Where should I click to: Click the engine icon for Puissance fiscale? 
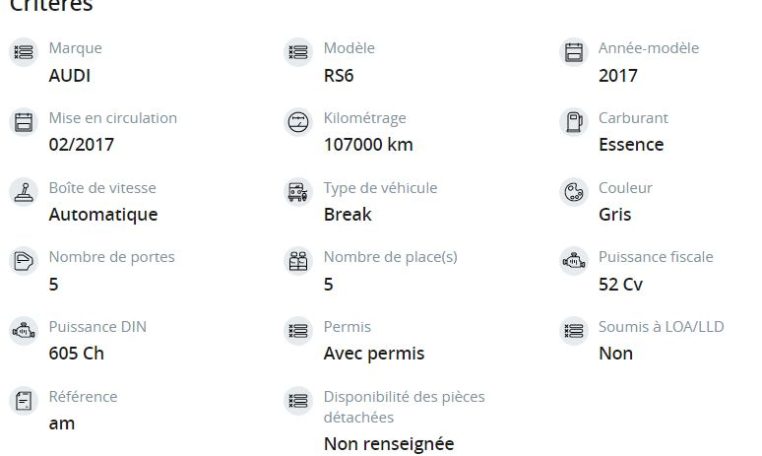click(574, 261)
